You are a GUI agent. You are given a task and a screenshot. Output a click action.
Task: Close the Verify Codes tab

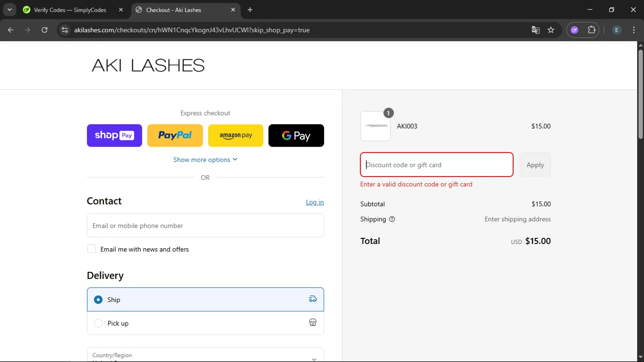121,10
